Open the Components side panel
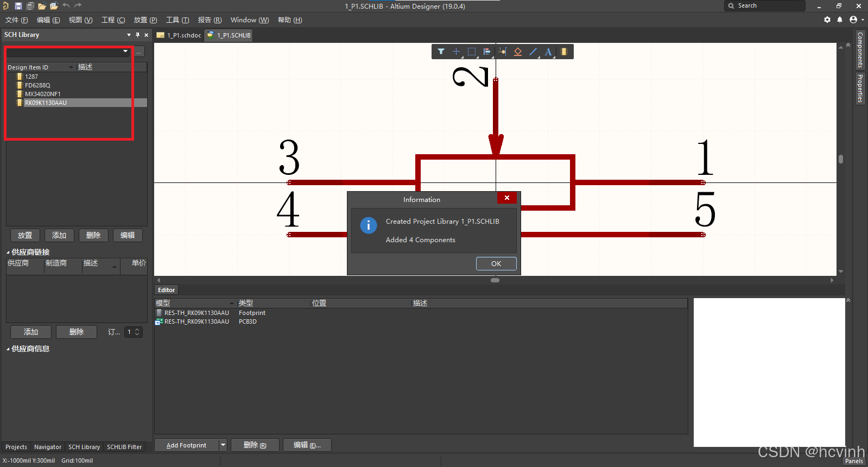 (860, 50)
